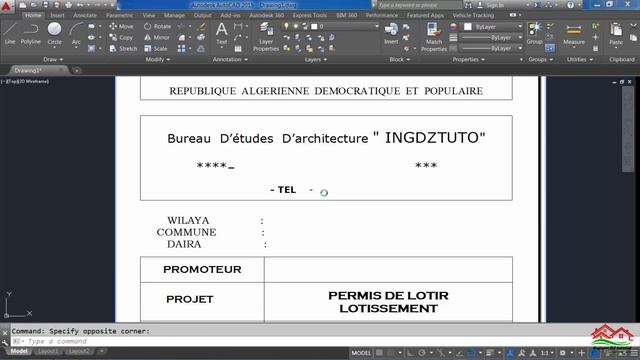Click the Match Properties tool
The image size is (640, 360).
pos(433,37)
